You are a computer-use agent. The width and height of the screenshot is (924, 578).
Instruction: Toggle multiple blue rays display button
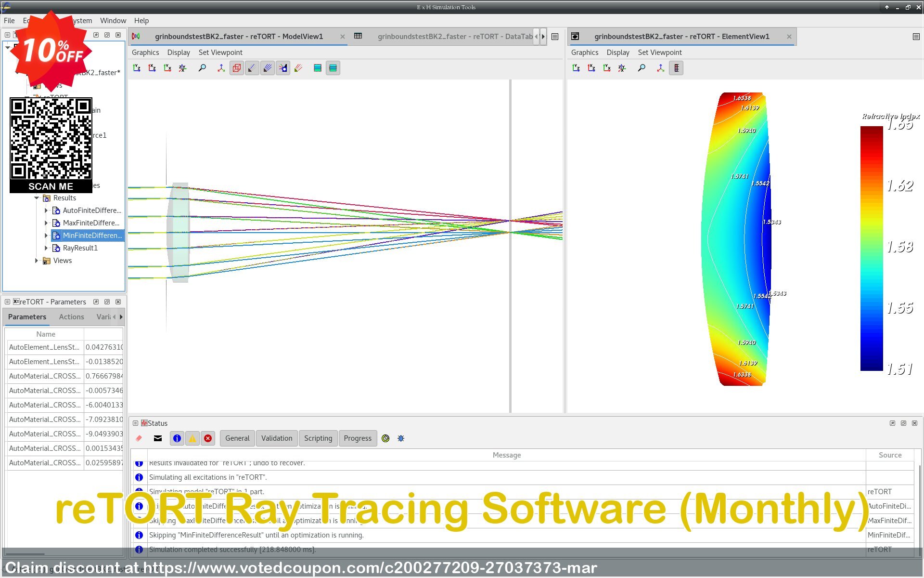(268, 68)
